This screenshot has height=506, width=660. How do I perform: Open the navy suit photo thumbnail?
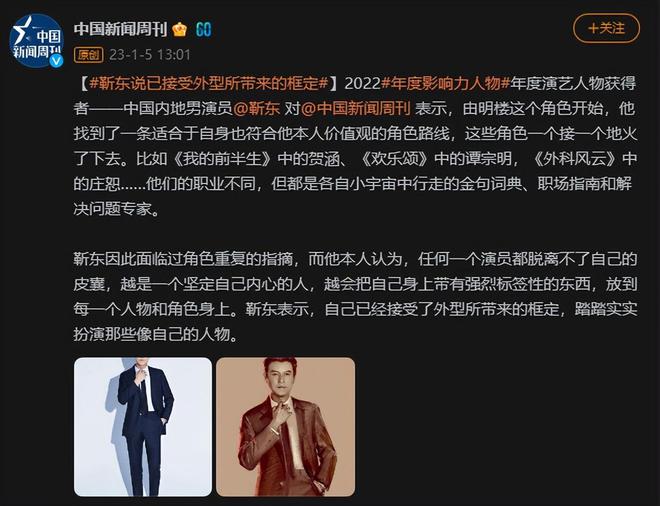(x=143, y=427)
